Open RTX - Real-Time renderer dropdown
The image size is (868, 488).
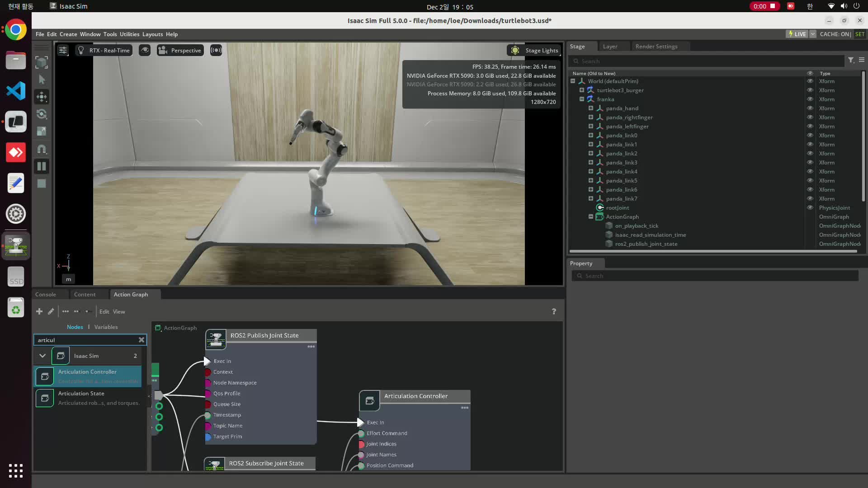click(x=104, y=50)
